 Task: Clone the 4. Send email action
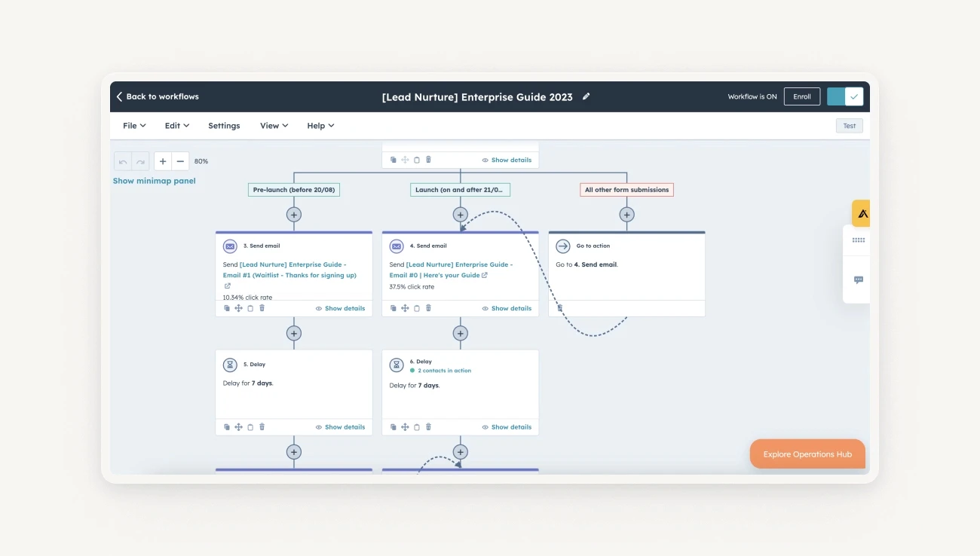394,308
